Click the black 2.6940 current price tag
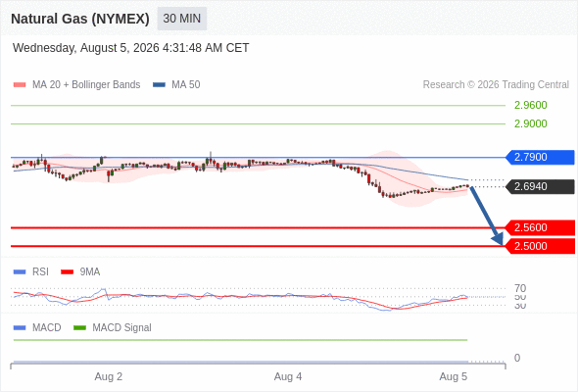Viewport: 578px width, 392px height. (540, 186)
